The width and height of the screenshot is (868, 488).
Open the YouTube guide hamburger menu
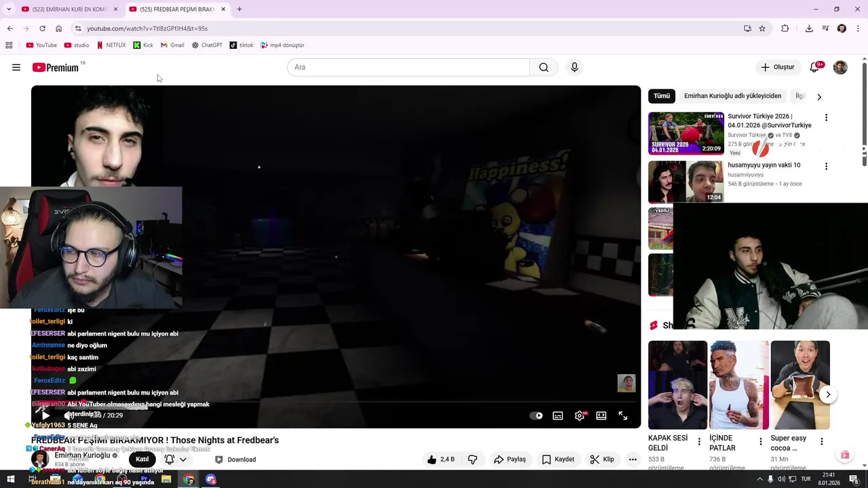point(16,67)
